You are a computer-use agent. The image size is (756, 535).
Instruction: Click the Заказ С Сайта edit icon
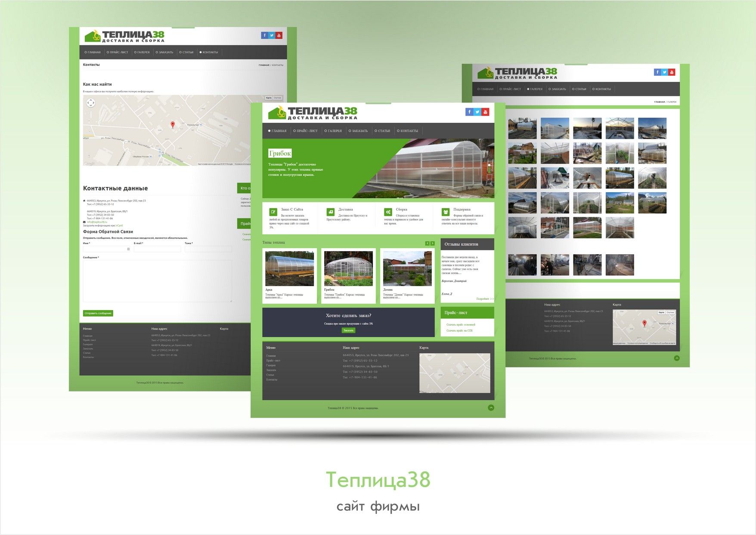click(273, 212)
